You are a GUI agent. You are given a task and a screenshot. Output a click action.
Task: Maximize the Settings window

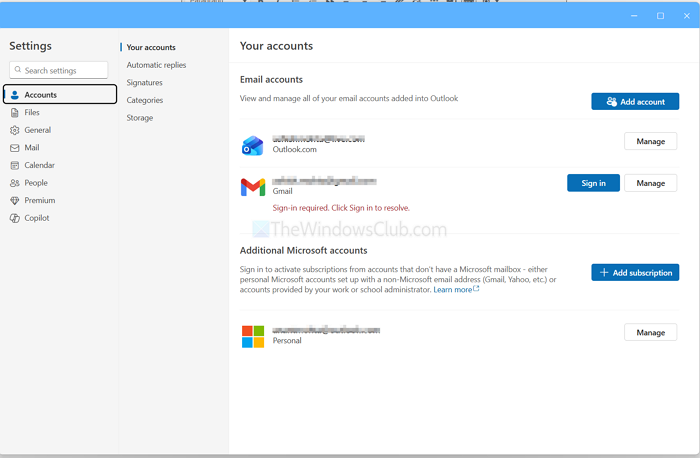(660, 16)
